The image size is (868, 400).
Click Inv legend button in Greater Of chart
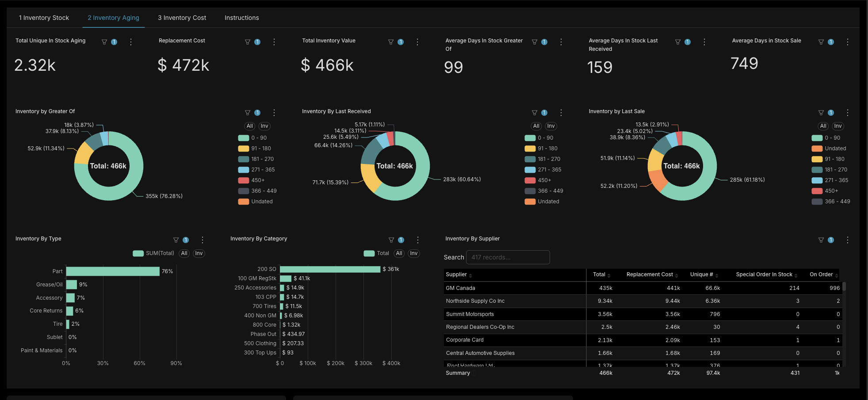point(264,126)
